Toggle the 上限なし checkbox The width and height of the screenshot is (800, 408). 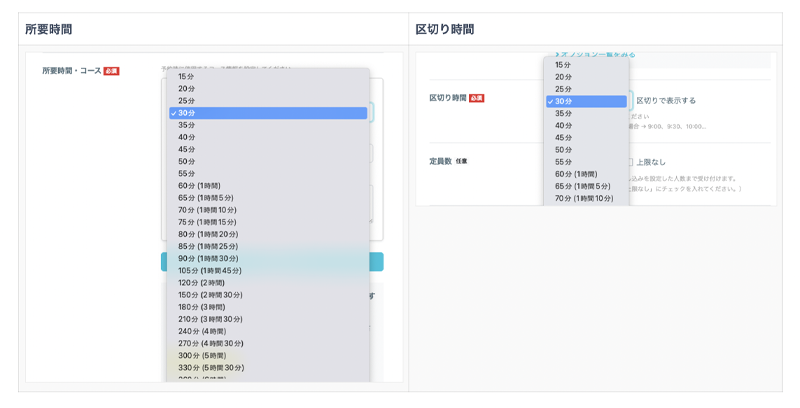630,161
